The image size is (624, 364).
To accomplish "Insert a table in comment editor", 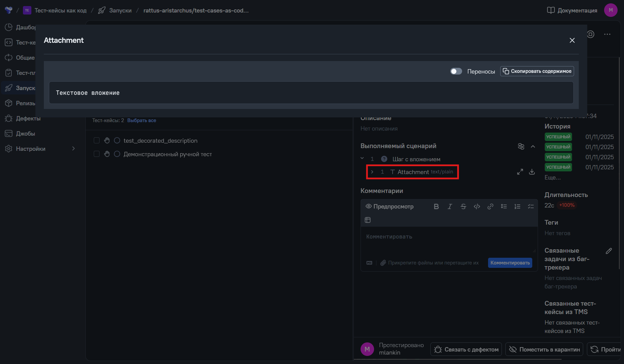I will pos(368,220).
